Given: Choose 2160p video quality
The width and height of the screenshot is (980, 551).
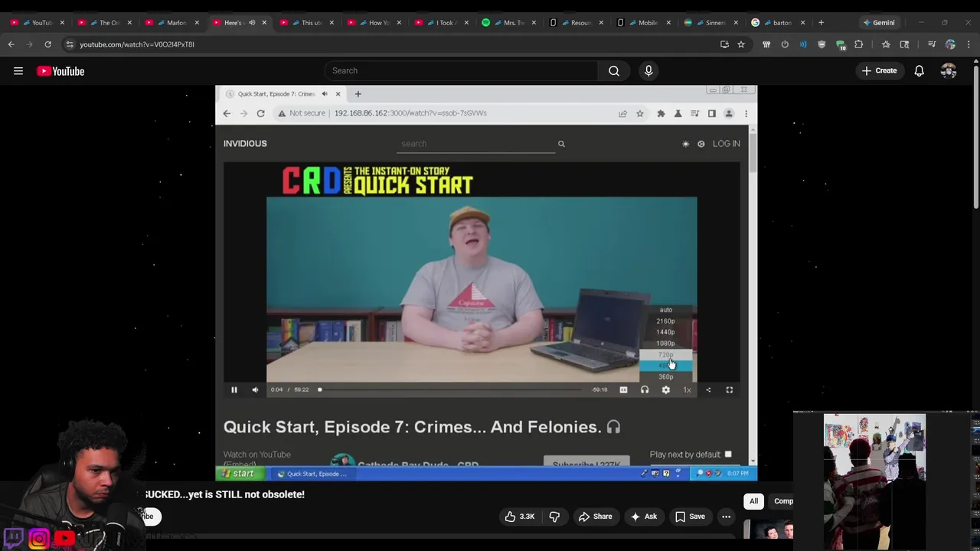Looking at the screenshot, I should click(666, 321).
